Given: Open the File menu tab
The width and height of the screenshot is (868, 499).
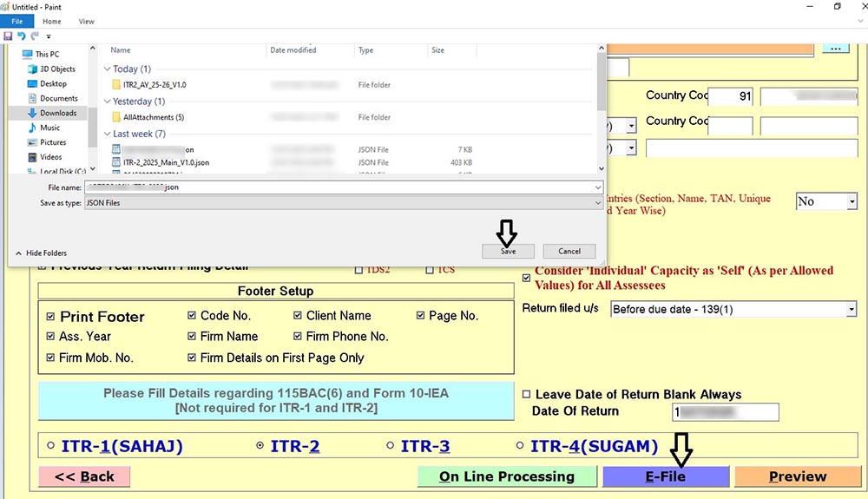Looking at the screenshot, I should point(16,21).
